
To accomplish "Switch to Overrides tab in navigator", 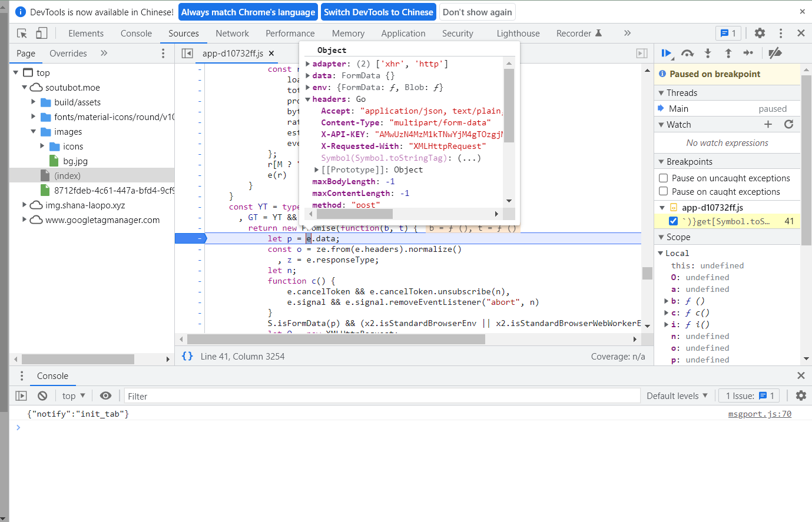I will tap(68, 54).
